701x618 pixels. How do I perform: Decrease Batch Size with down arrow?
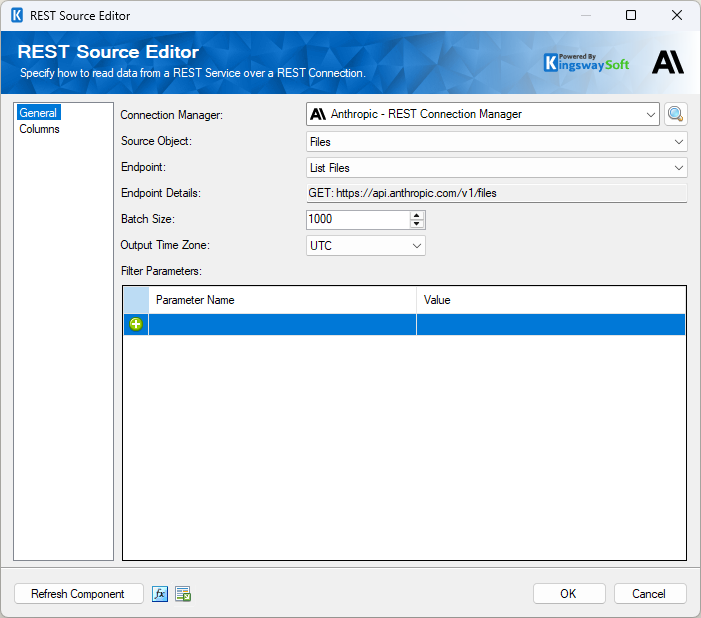[x=417, y=224]
